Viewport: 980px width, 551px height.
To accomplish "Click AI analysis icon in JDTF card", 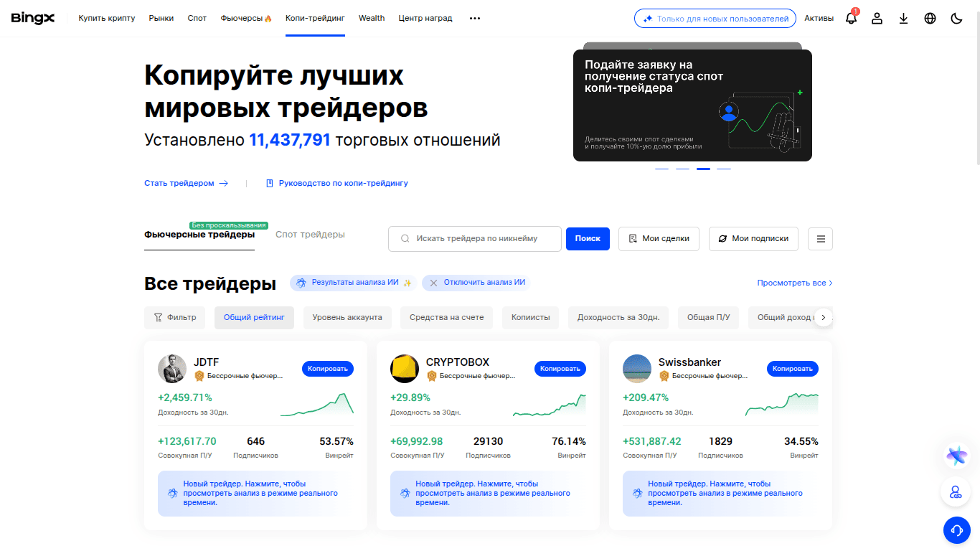I will click(173, 494).
